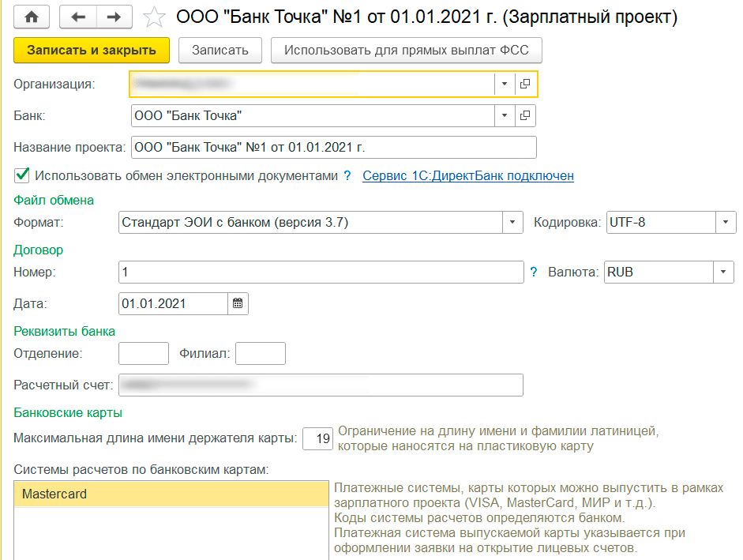Expand the Банк dropdown list
The image size is (743, 560).
(x=505, y=116)
